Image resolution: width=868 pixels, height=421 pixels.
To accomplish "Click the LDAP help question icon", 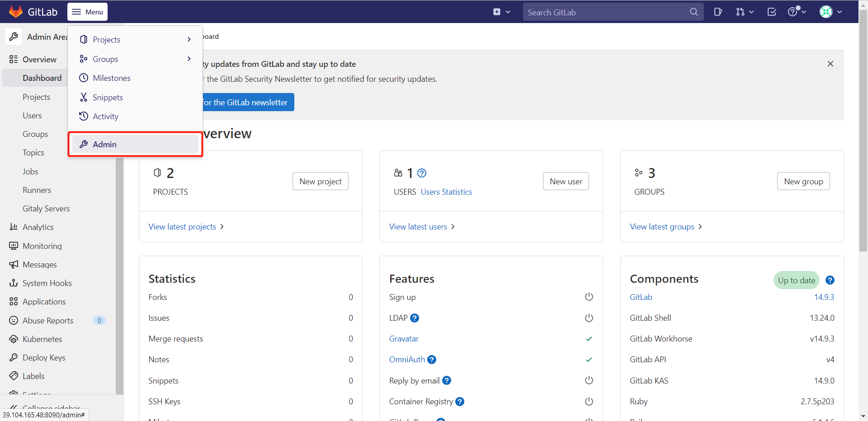I will (415, 318).
